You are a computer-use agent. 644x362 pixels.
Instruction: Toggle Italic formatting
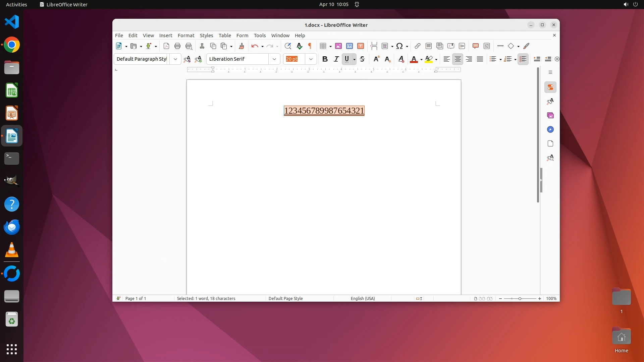coord(336,59)
